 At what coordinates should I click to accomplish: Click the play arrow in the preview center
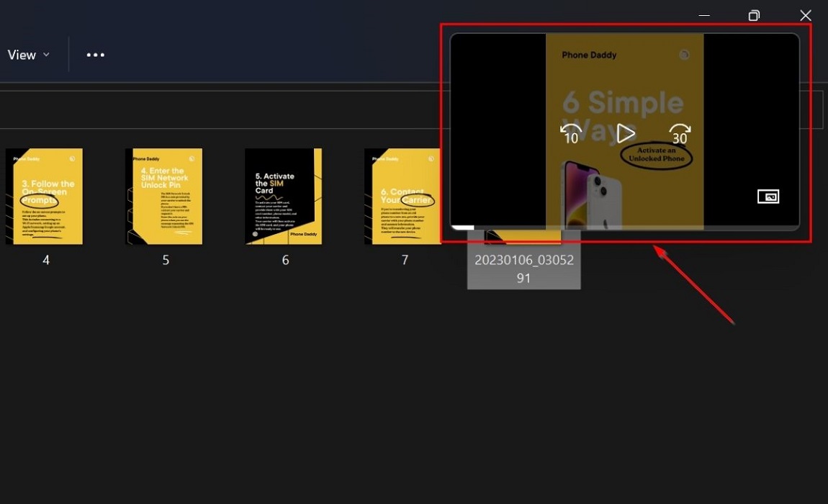pyautogui.click(x=624, y=133)
